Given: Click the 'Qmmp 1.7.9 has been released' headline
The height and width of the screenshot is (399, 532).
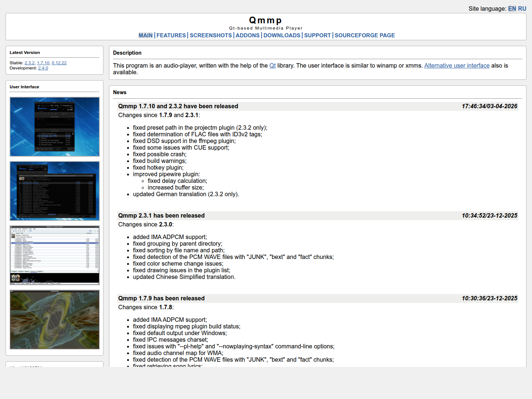Looking at the screenshot, I should pyautogui.click(x=161, y=299).
